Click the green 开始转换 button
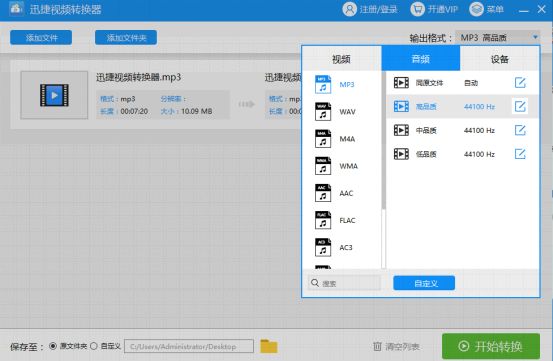Image resolution: width=553 pixels, height=361 pixels. pos(491,346)
